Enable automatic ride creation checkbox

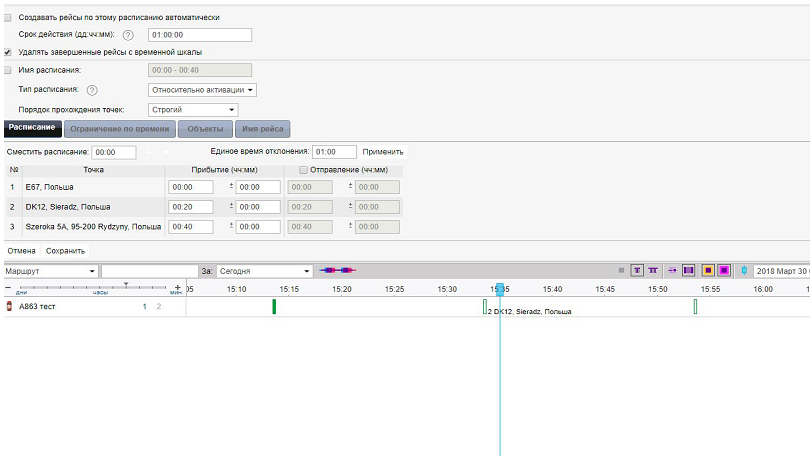[x=9, y=18]
